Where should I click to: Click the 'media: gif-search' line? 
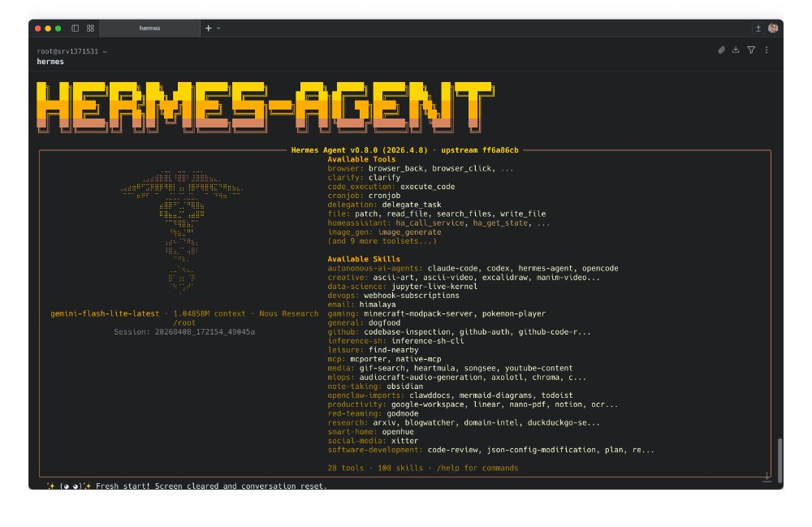click(x=450, y=368)
